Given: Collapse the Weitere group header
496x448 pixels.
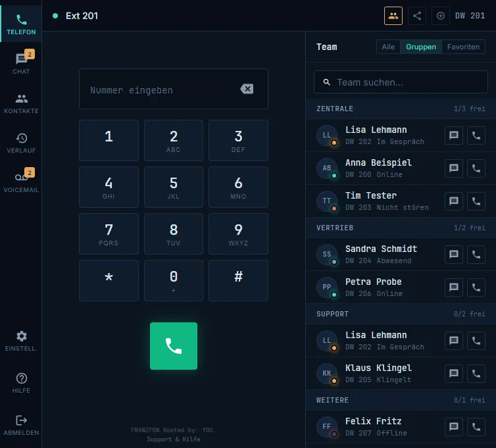Looking at the screenshot, I should point(401,400).
